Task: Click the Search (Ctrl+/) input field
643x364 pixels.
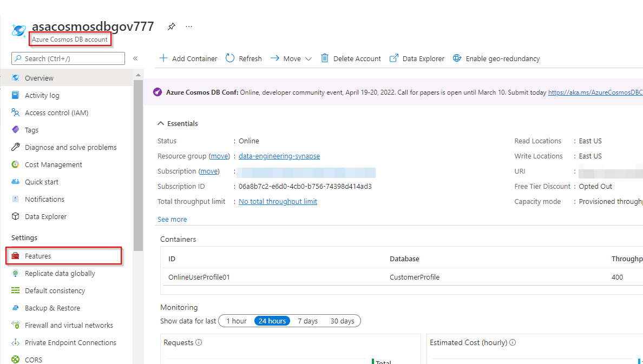Action: tap(68, 58)
